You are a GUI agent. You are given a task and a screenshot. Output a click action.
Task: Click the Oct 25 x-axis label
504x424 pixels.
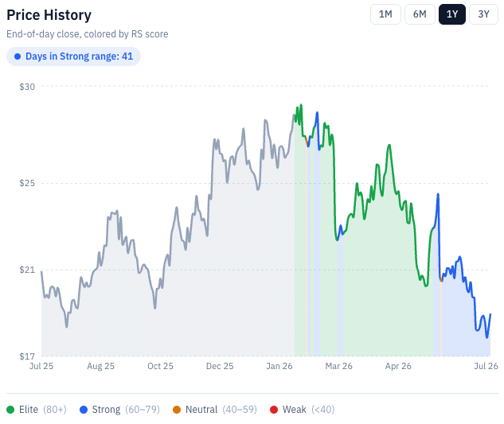pyautogui.click(x=160, y=366)
